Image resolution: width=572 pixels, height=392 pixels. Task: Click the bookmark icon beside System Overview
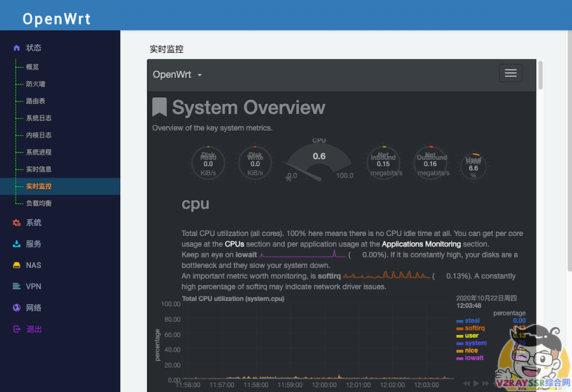coord(160,107)
